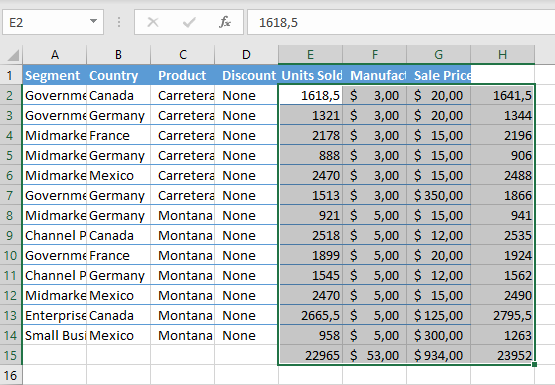This screenshot has height=385, width=555.
Task: Select row 16 header
Action: tap(11, 375)
